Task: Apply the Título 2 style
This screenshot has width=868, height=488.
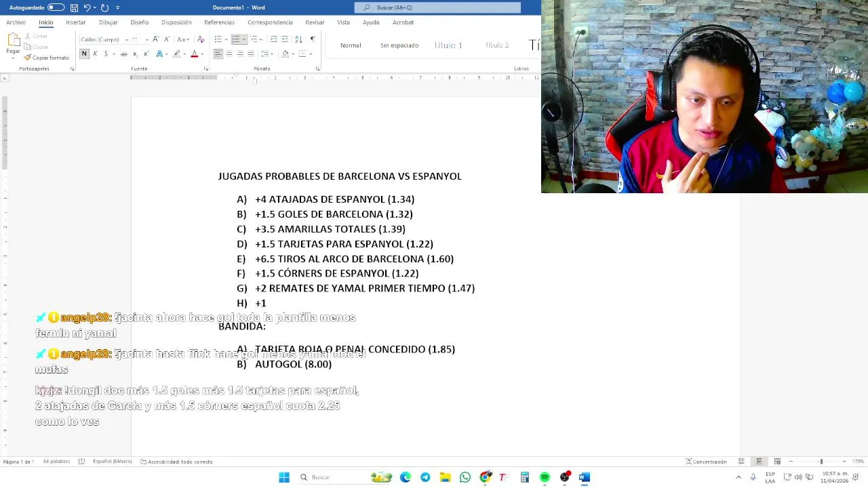Action: click(x=497, y=45)
